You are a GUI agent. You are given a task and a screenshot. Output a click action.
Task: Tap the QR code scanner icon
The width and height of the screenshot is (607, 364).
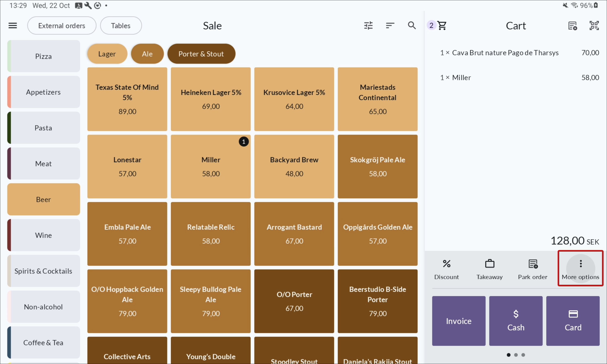click(594, 25)
